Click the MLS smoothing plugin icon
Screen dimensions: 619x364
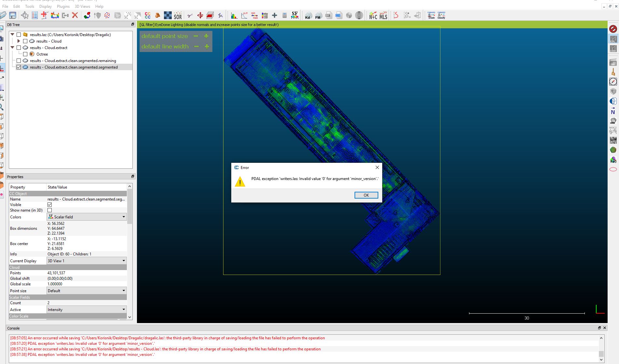(383, 15)
